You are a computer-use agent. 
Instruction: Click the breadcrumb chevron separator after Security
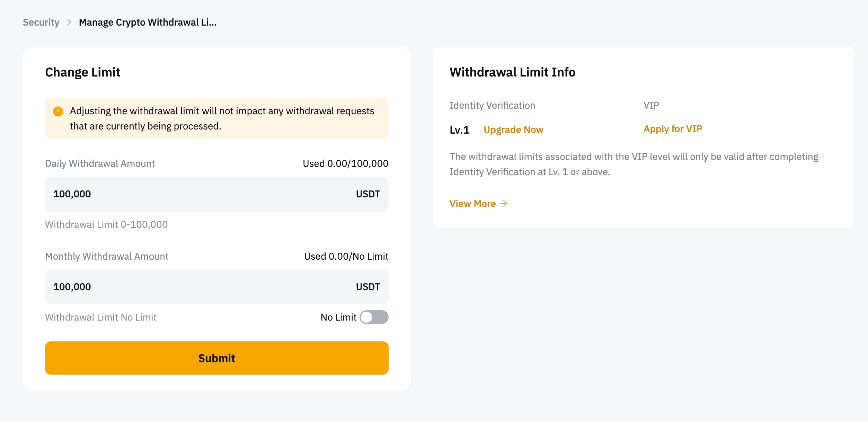69,23
